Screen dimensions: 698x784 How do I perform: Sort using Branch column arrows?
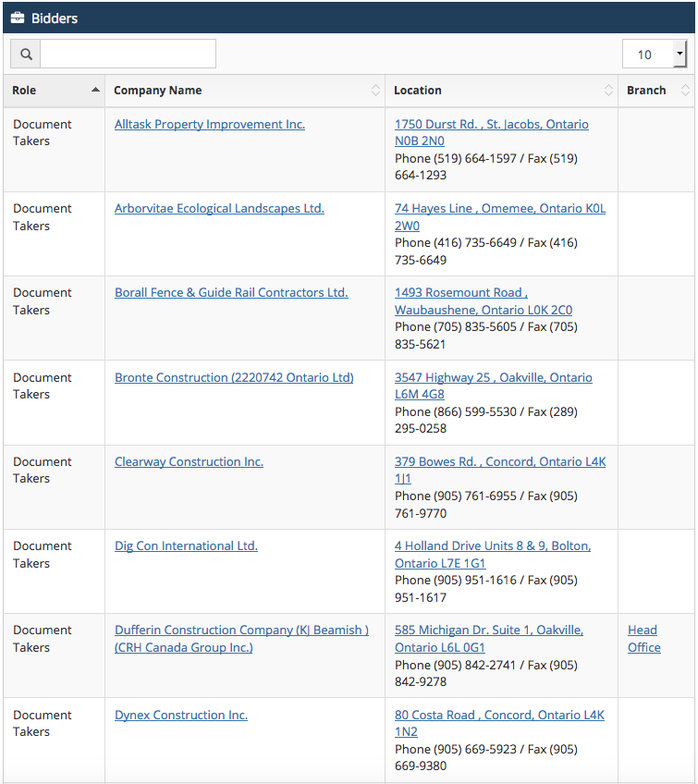coord(685,90)
